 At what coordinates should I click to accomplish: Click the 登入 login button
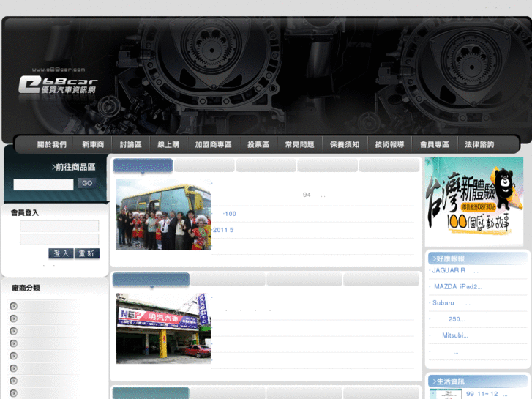[x=61, y=253]
